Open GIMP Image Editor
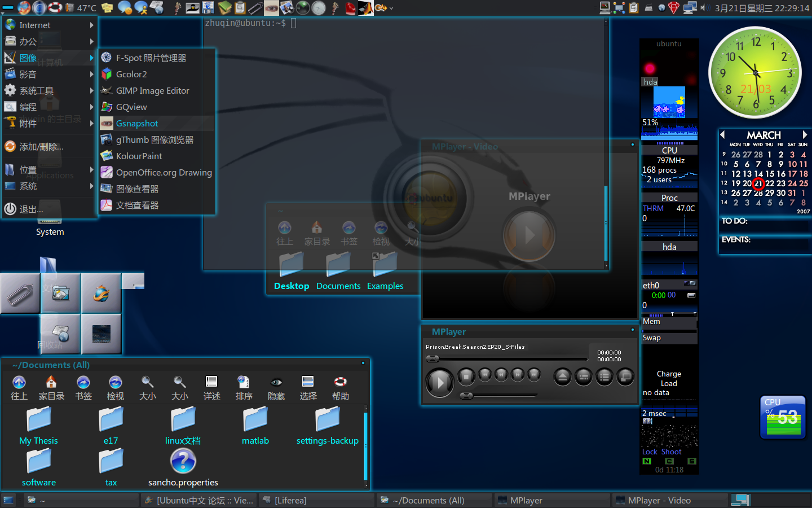Image resolution: width=812 pixels, height=508 pixels. [x=157, y=90]
